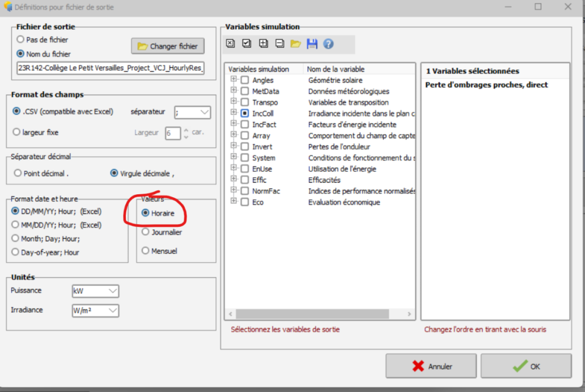Click the collapse all tree nodes icon
Image resolution: width=585 pixels, height=392 pixels.
(x=280, y=44)
